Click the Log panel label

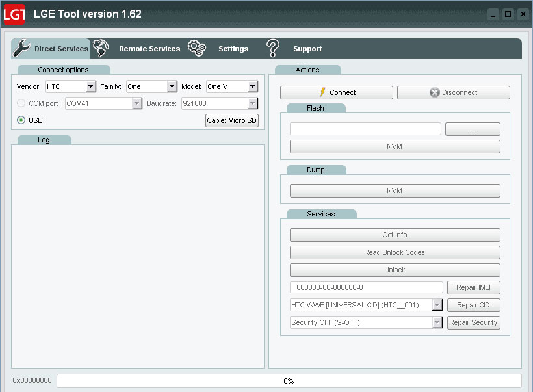tap(44, 140)
